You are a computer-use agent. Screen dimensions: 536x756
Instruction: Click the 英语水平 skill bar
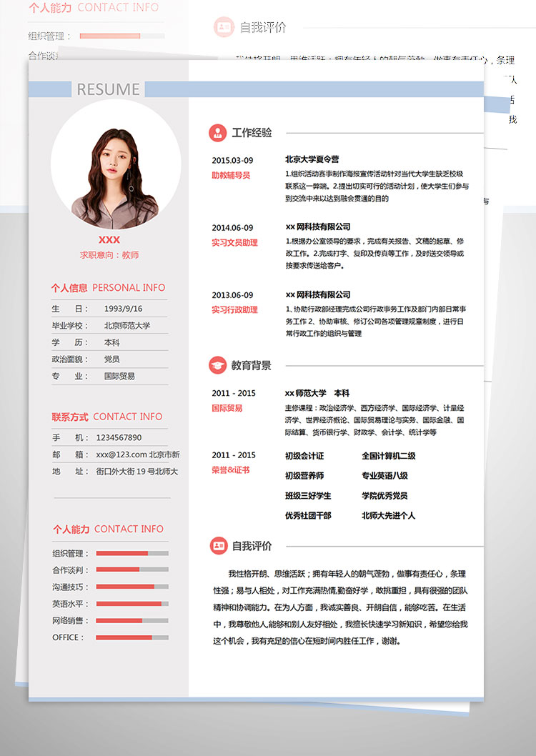pyautogui.click(x=132, y=604)
